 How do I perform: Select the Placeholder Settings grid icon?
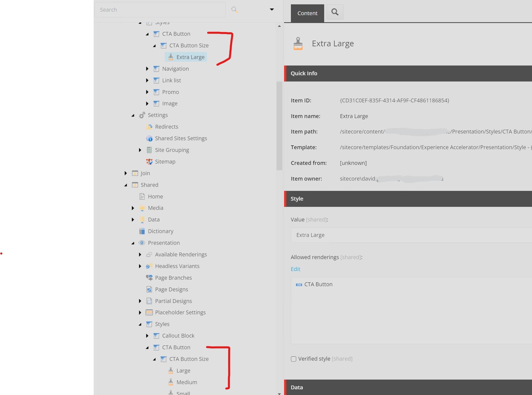point(149,312)
